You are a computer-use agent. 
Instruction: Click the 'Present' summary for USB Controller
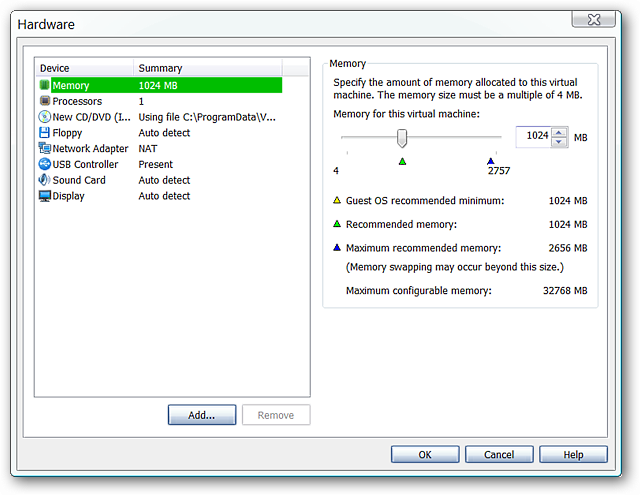pyautogui.click(x=156, y=164)
